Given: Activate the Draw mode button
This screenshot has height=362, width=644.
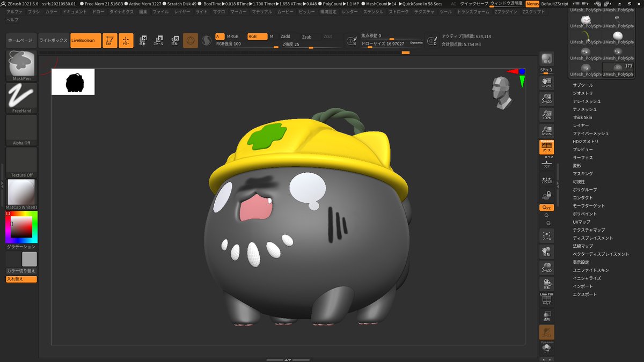Looking at the screenshot, I should point(126,41).
